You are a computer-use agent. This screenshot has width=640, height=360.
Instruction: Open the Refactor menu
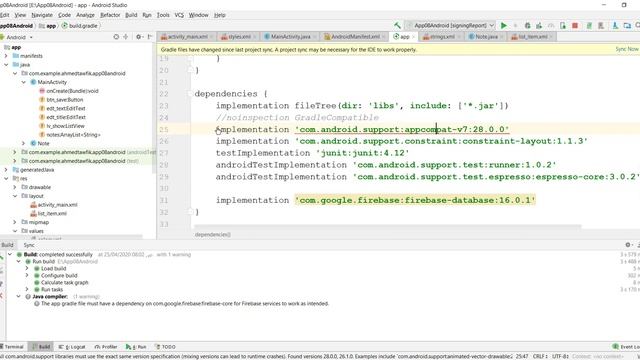click(110, 15)
